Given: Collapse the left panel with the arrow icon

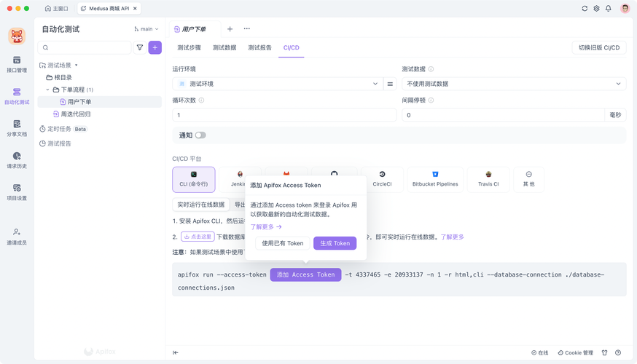Looking at the screenshot, I should [x=176, y=352].
